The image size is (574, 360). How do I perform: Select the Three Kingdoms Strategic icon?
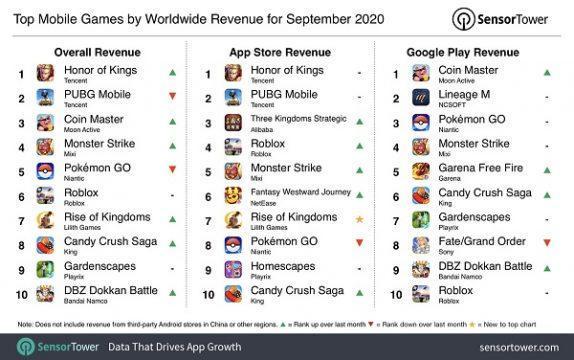[x=233, y=123]
